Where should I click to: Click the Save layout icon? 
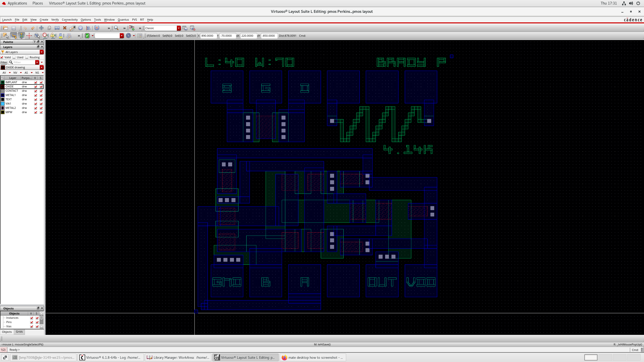coord(13,28)
